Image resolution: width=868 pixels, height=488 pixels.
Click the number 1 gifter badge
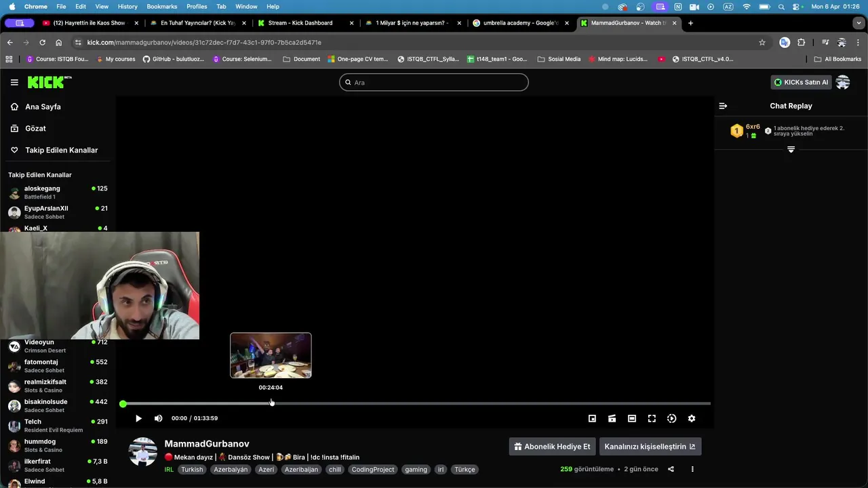(x=736, y=131)
